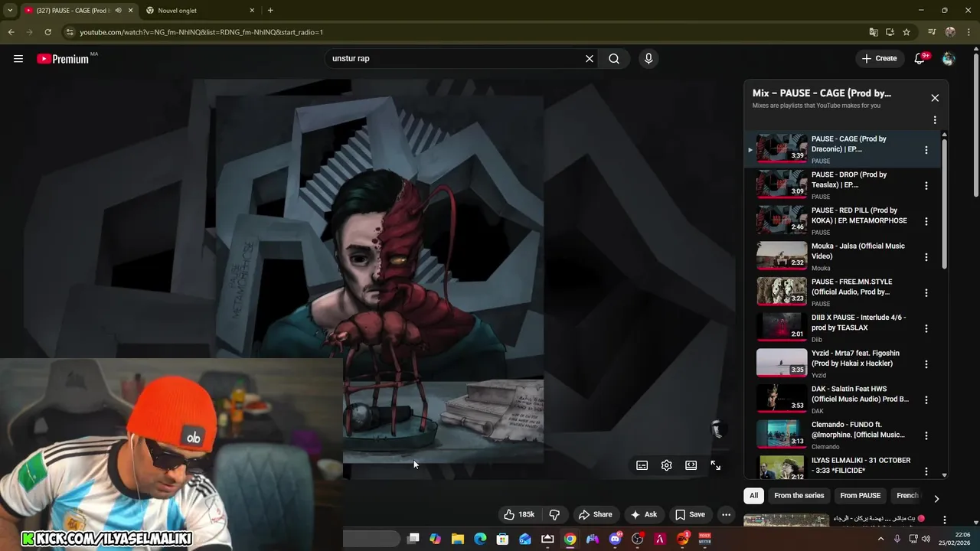Click the Create button
980x551 pixels.
(879, 58)
